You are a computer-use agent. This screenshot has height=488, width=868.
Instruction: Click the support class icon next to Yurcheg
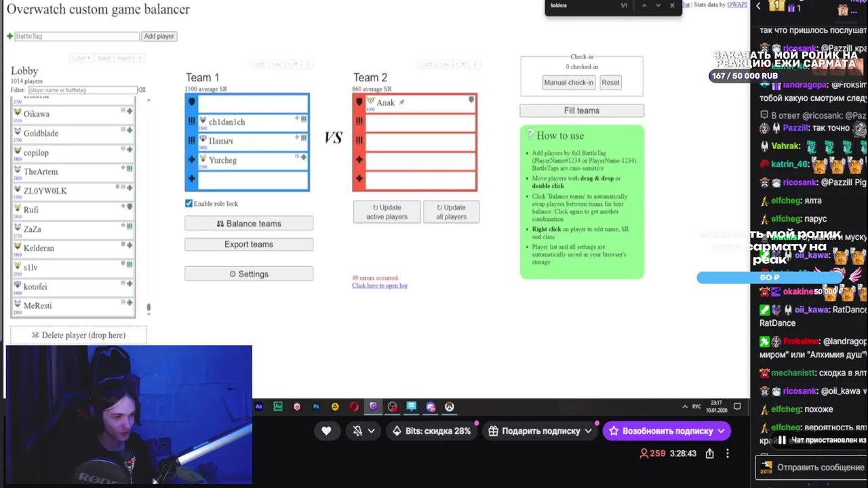303,157
